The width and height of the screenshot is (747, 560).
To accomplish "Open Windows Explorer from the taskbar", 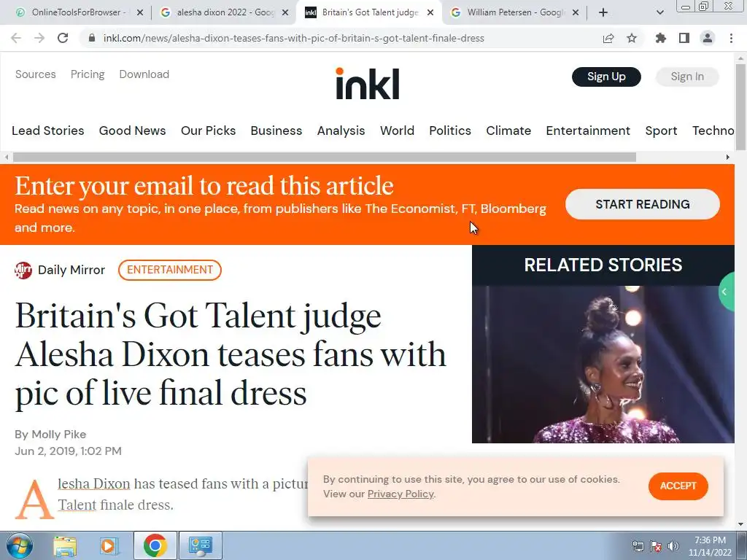I will click(65, 545).
